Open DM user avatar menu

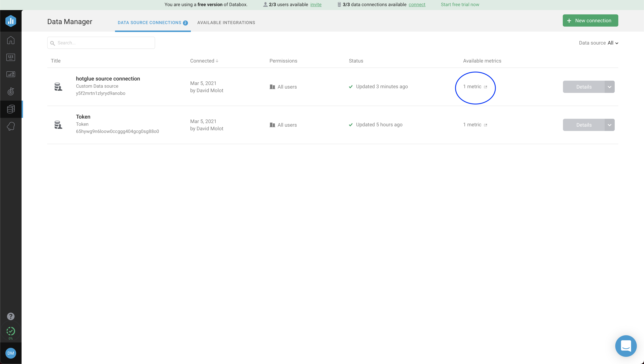pyautogui.click(x=11, y=353)
